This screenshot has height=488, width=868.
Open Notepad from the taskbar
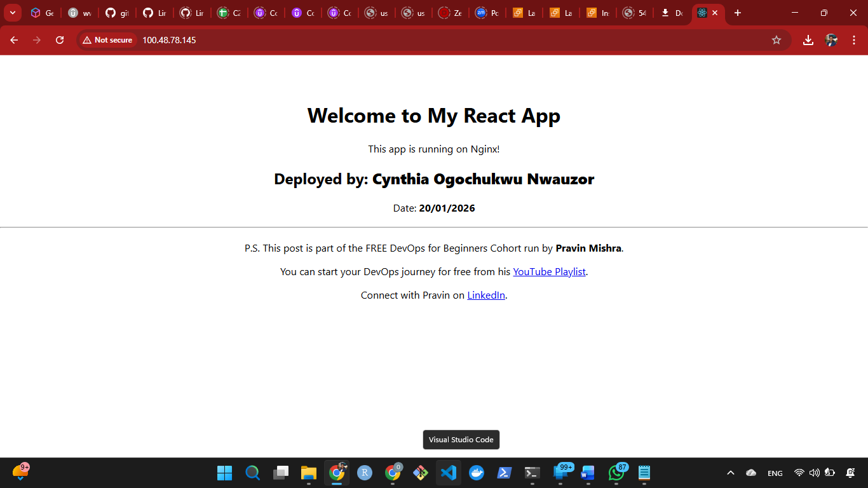tap(644, 473)
